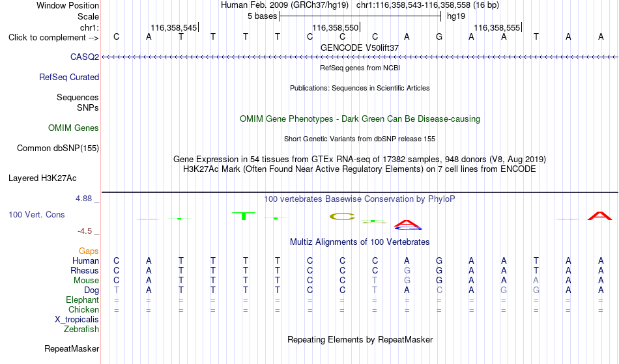This screenshot has height=364, width=619.
Task: Click the -4.5 PhyloP lower scale value
Action: pyautogui.click(x=85, y=231)
